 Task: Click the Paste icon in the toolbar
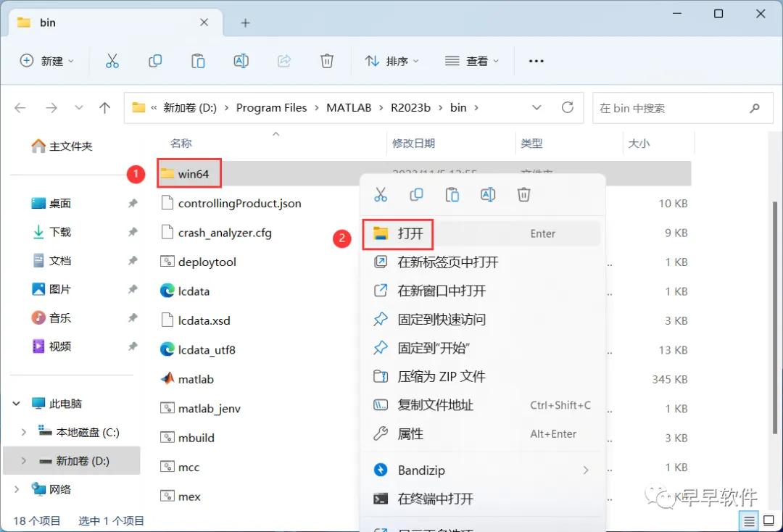198,61
